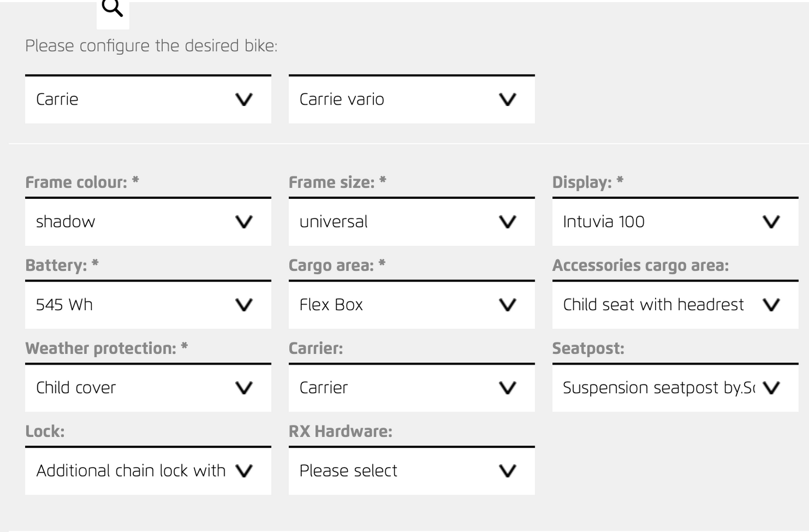Viewport: 809px width, 532px height.
Task: Click the search magnifier icon
Action: point(113,9)
